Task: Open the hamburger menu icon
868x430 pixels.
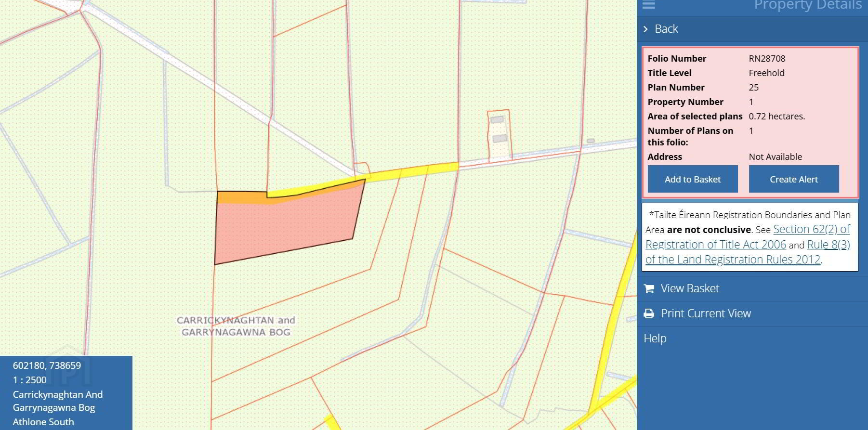Action: (x=649, y=5)
